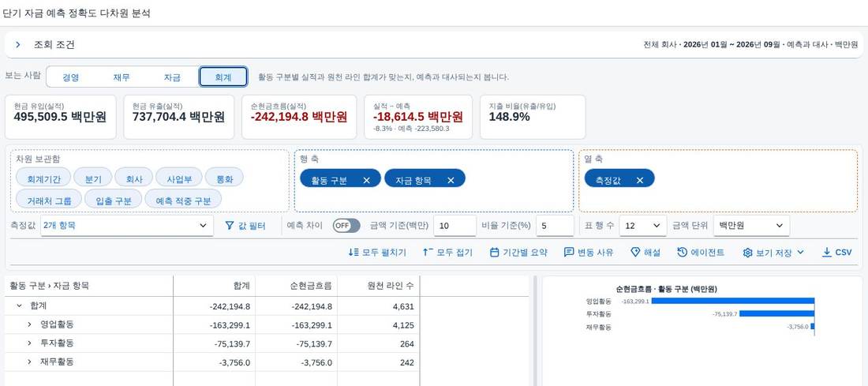Screen dimensions: 868x386
Task: Pick the 거래처 그룹 dimension chip
Action: click(x=49, y=199)
